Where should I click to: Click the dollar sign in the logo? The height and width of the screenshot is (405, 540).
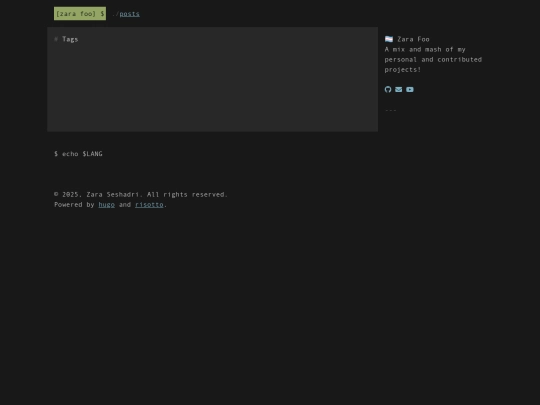[102, 14]
